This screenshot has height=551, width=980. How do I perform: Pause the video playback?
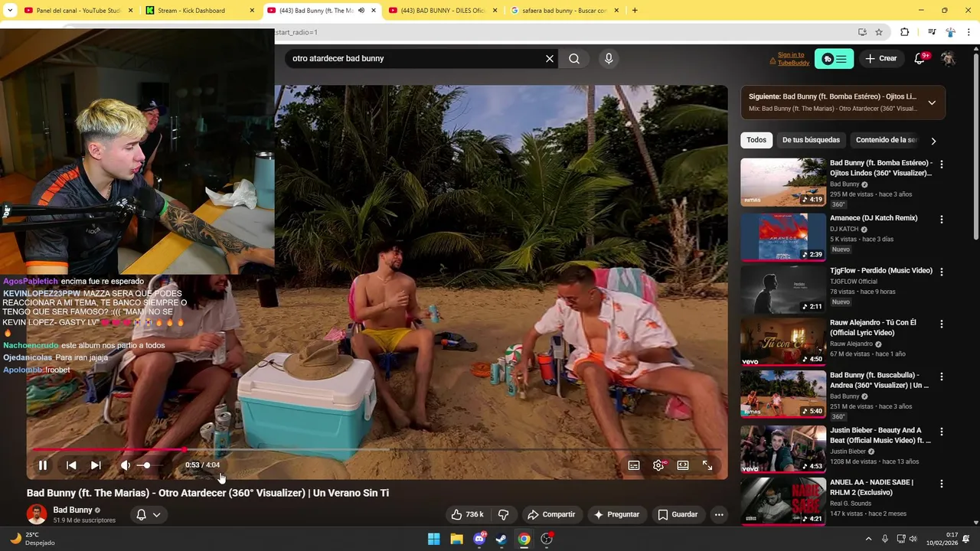(x=43, y=465)
